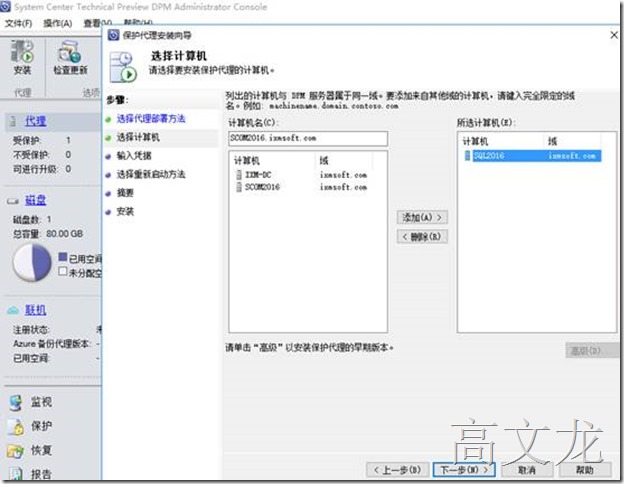Click the cloud icon beside 联机

pos(13,310)
